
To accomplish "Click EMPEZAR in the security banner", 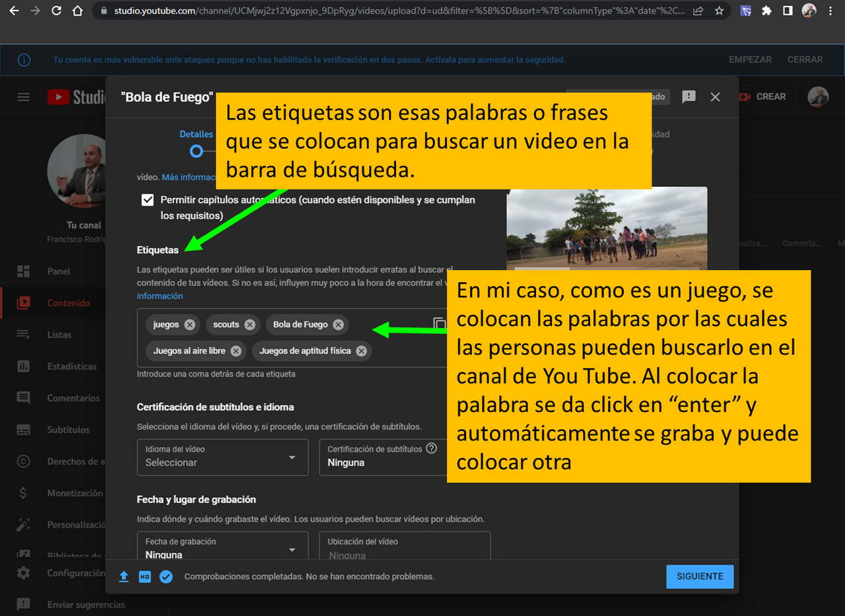I will pyautogui.click(x=750, y=59).
